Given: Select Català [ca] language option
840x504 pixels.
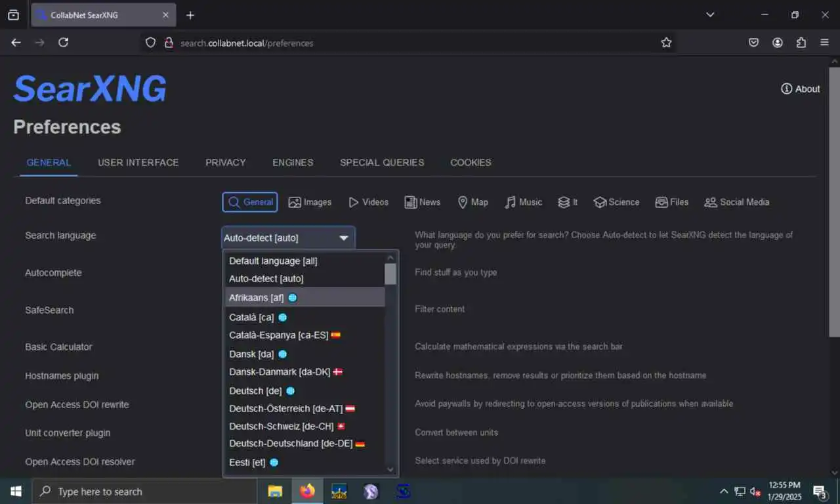Looking at the screenshot, I should 304,317.
